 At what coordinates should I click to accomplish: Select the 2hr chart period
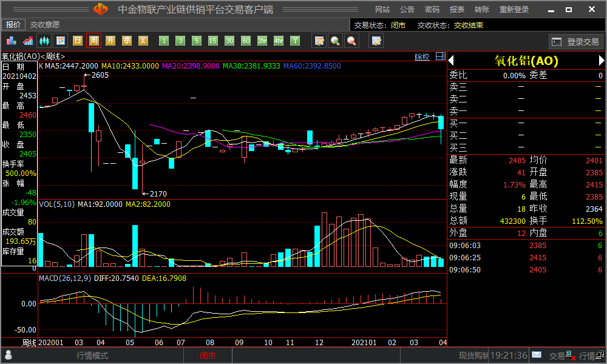262,41
